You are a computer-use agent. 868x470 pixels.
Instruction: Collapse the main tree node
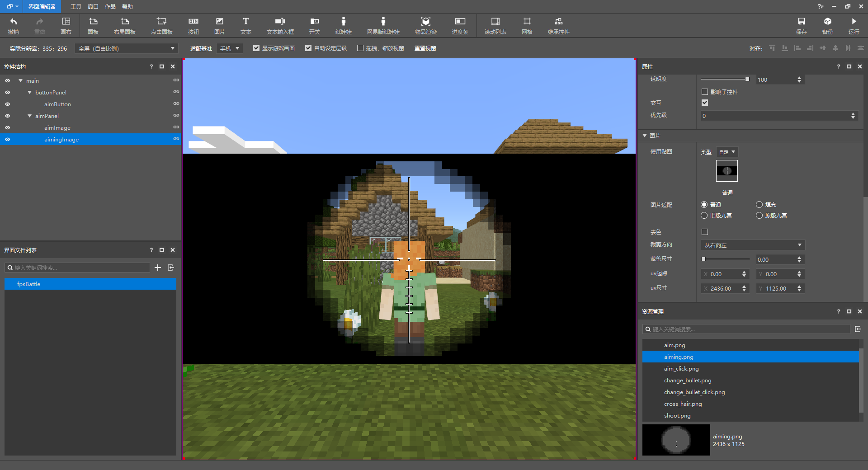click(x=21, y=80)
